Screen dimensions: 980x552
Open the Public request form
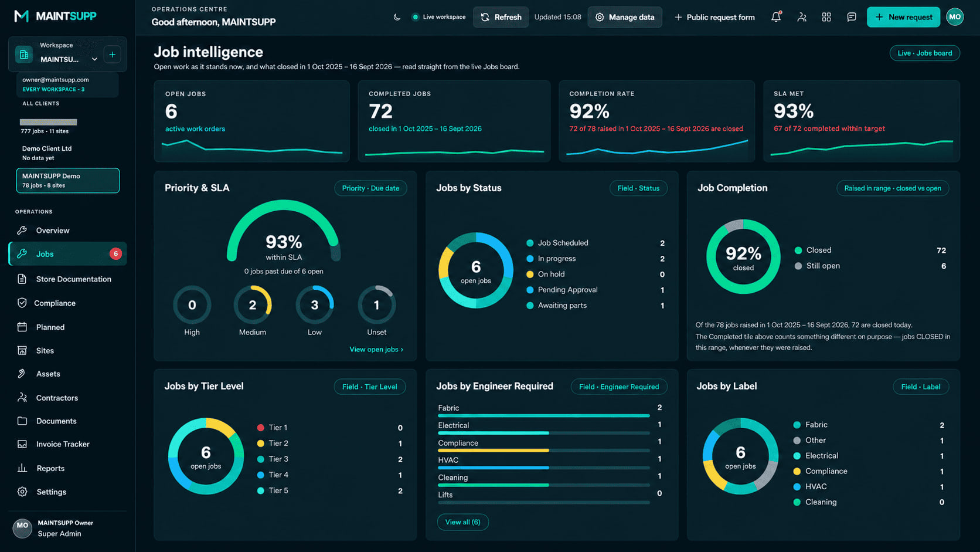tap(714, 17)
